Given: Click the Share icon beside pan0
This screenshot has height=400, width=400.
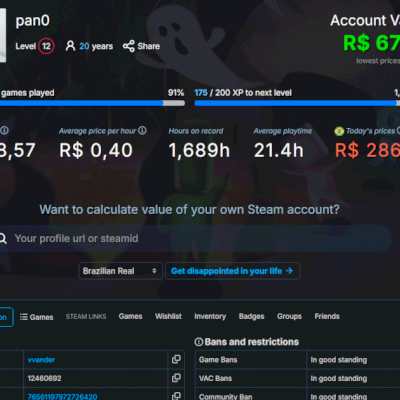Looking at the screenshot, I should (x=129, y=46).
